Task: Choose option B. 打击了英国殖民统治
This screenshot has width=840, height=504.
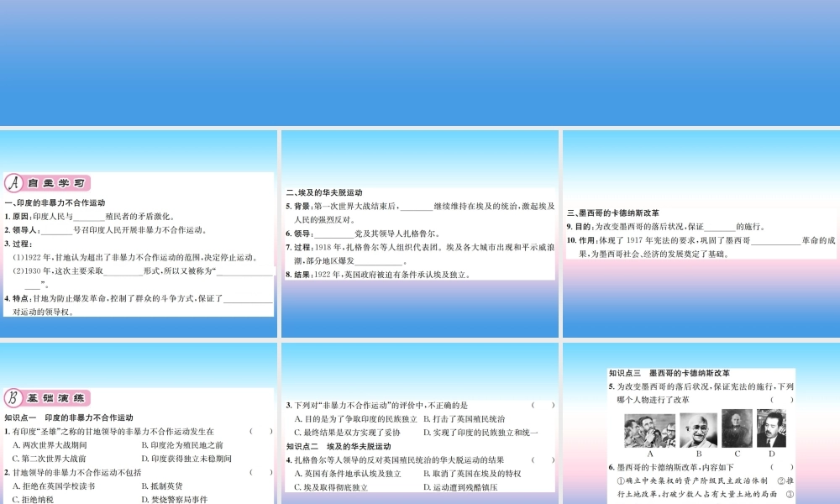Action: click(465, 419)
